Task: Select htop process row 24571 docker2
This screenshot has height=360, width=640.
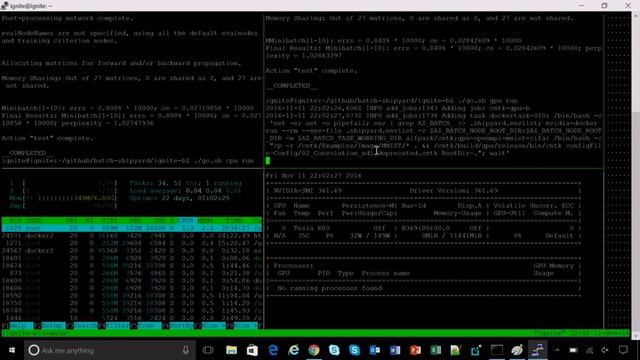Action: pyautogui.click(x=131, y=236)
